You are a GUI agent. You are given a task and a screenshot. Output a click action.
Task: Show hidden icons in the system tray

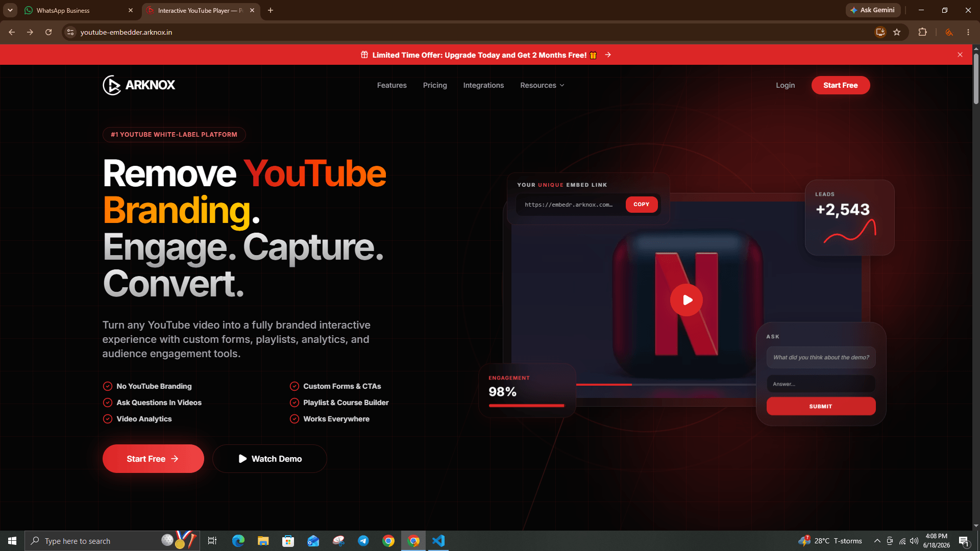tap(877, 541)
